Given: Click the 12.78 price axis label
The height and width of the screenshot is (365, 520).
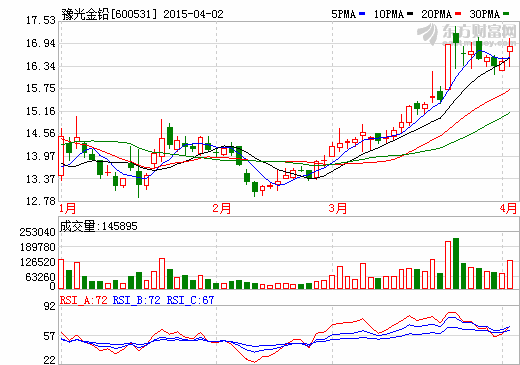Looking at the screenshot, I should coord(41,201).
